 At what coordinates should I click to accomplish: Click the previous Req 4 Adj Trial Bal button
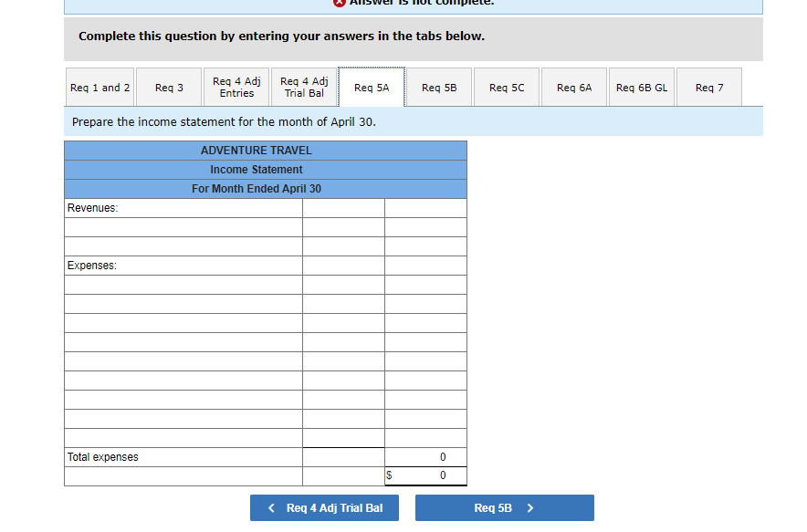point(324,507)
